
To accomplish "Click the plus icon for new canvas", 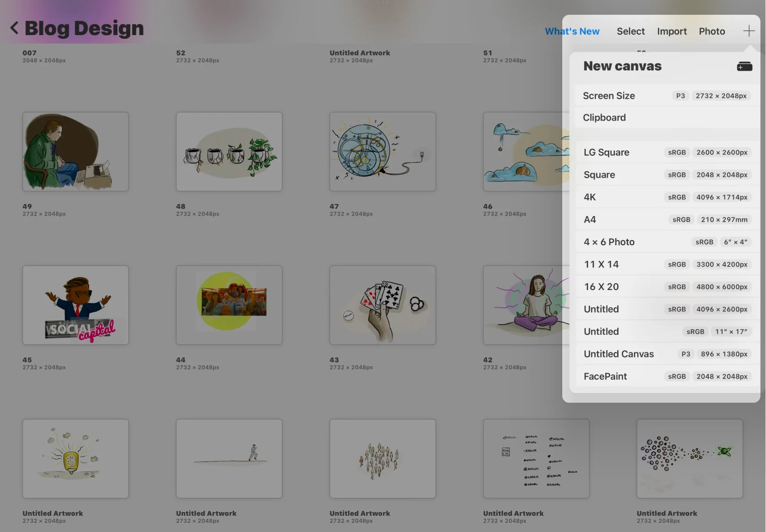I will click(x=748, y=31).
